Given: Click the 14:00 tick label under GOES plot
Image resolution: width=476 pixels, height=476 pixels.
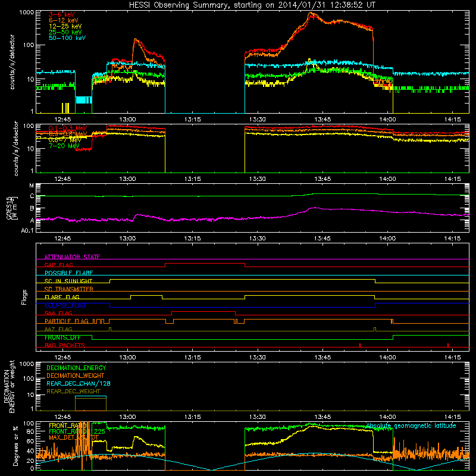Looking at the screenshot, I should pyautogui.click(x=387, y=239).
